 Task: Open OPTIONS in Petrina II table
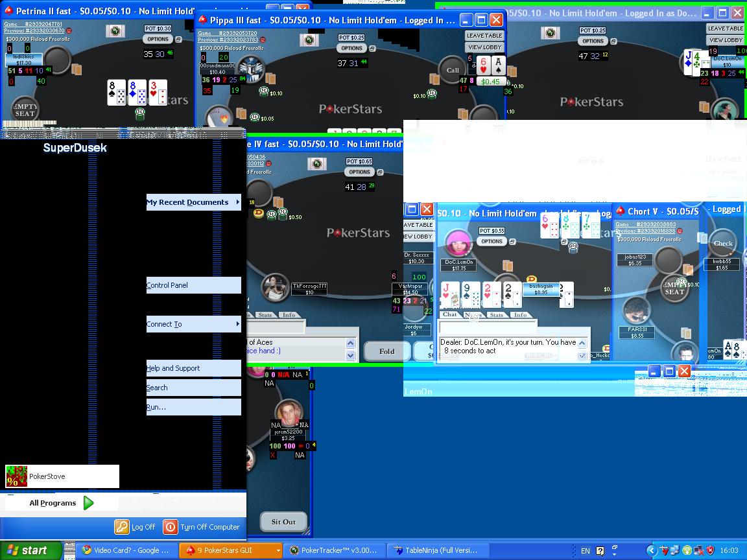[158, 40]
